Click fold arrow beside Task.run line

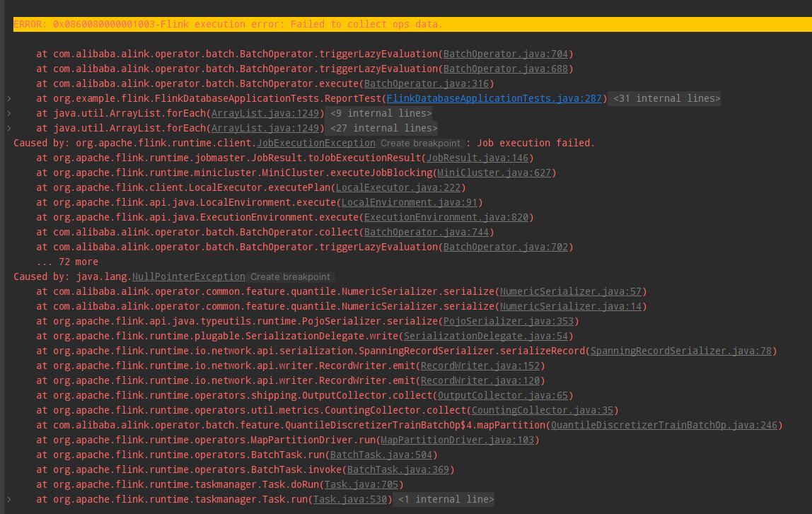coord(8,500)
